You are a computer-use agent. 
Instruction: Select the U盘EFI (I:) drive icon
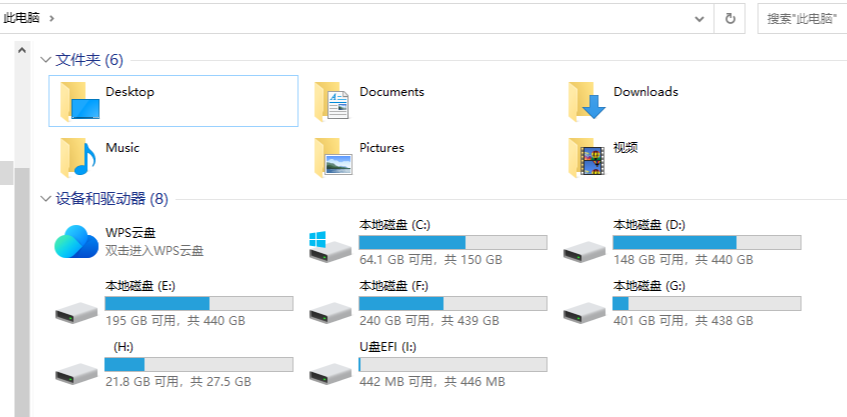(331, 374)
